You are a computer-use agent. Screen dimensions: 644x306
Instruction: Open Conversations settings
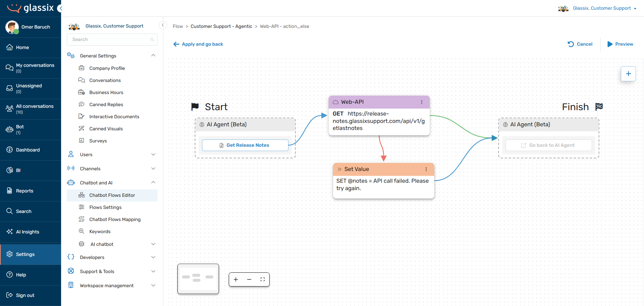112,80
